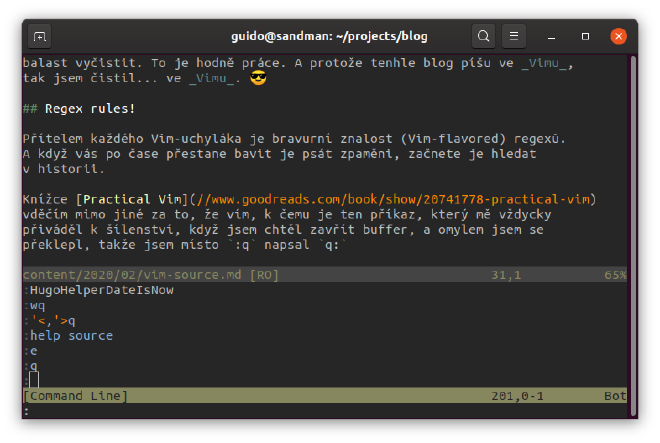Click the new terminal tab icon

coord(41,37)
